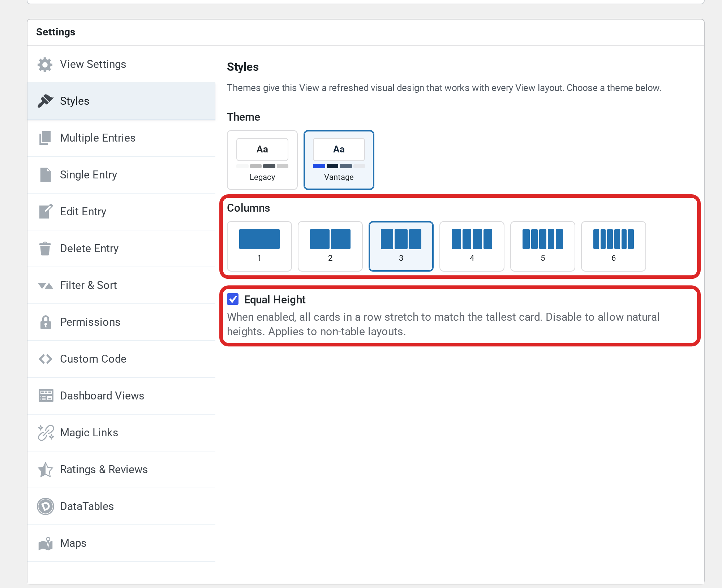Viewport: 722px width, 588px height.
Task: Click the Legacy gray color palette strip
Action: [x=262, y=166]
